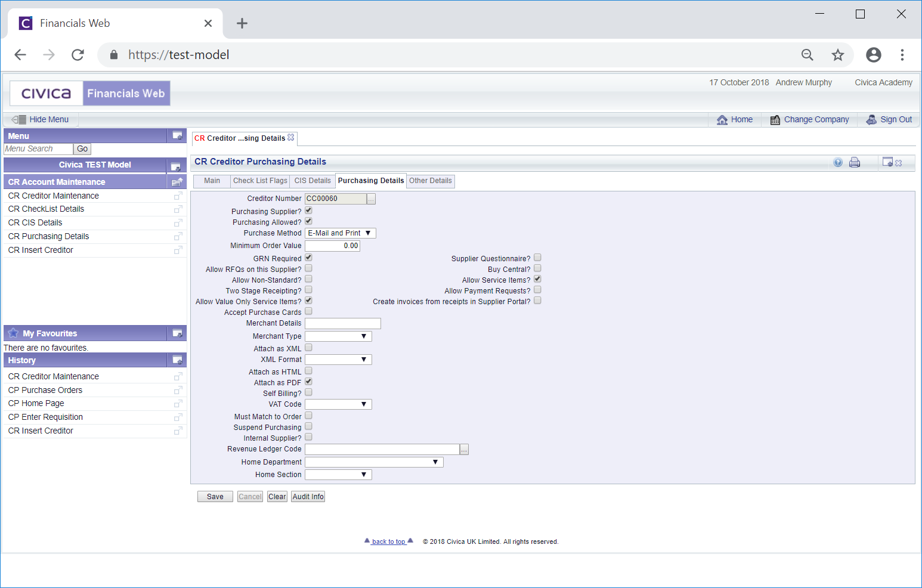The image size is (922, 588).
Task: Click the Menu panel header icon
Action: 177,135
